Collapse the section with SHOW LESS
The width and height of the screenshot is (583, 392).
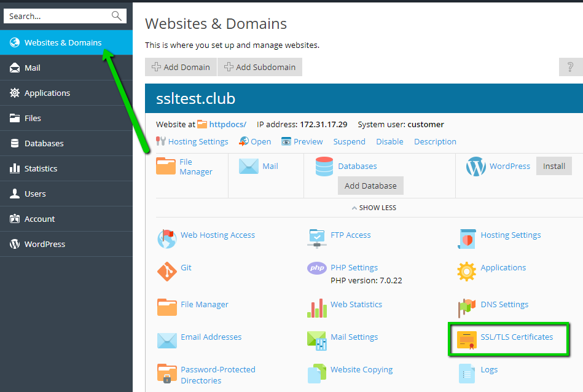click(x=374, y=208)
